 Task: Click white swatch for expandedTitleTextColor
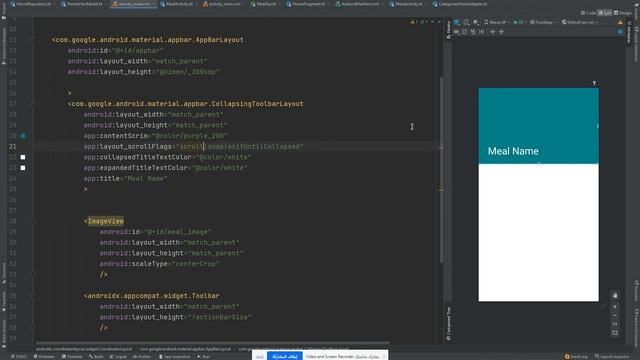point(23,168)
